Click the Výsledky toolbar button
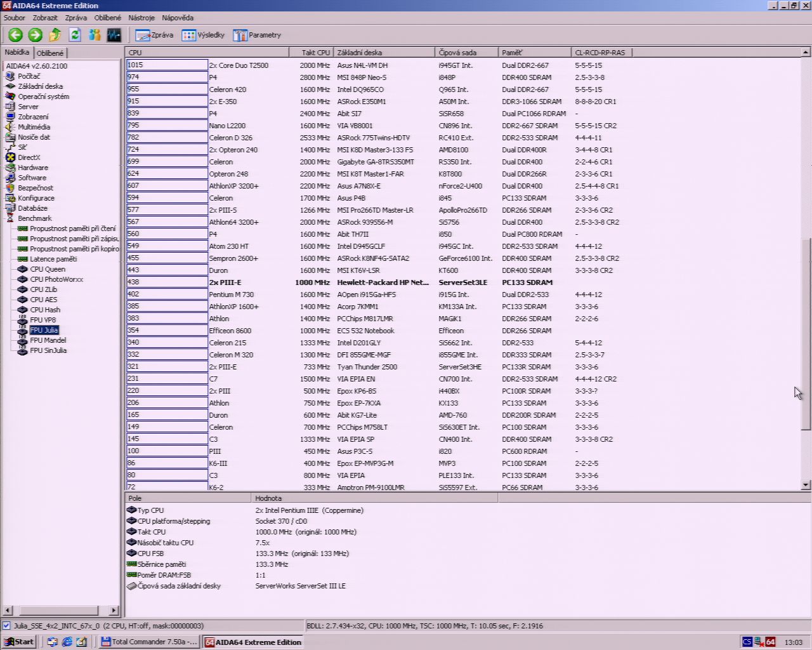 203,35
